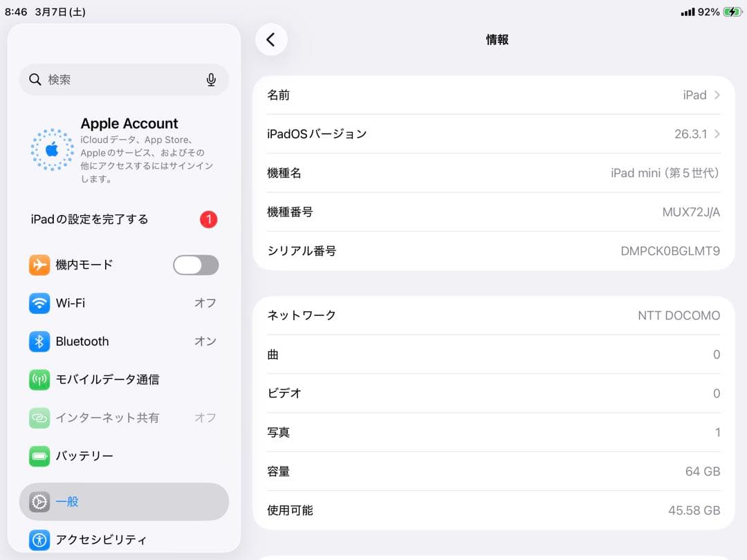Tap the date 3月7日(土) in status bar
Viewport: 747px width, 560px height.
coord(60,12)
